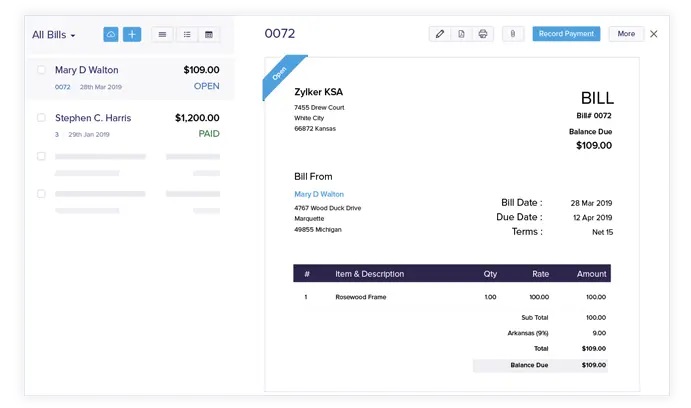
Task: Click the cloud upload bill icon
Action: pos(111,34)
